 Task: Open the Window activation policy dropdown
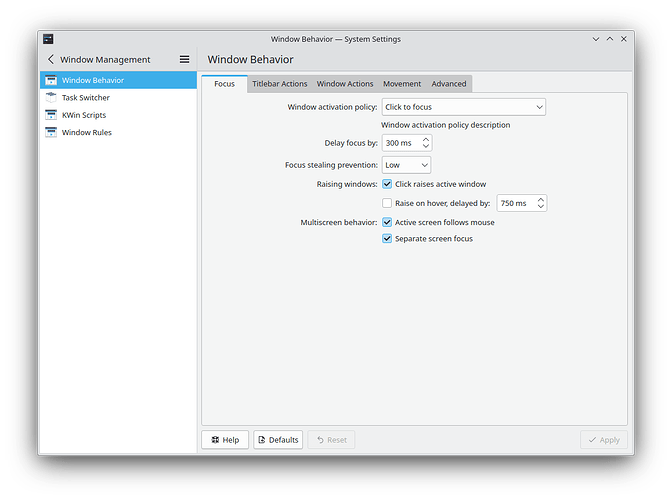click(x=463, y=107)
